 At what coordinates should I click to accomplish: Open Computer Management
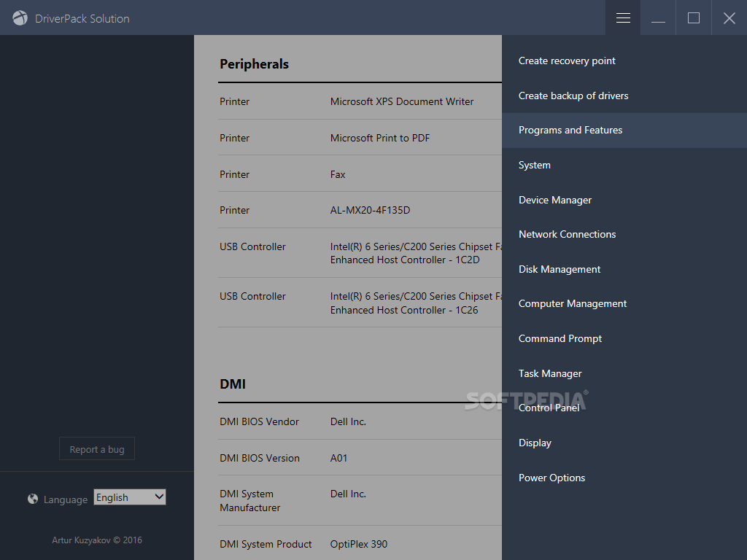coord(624,303)
